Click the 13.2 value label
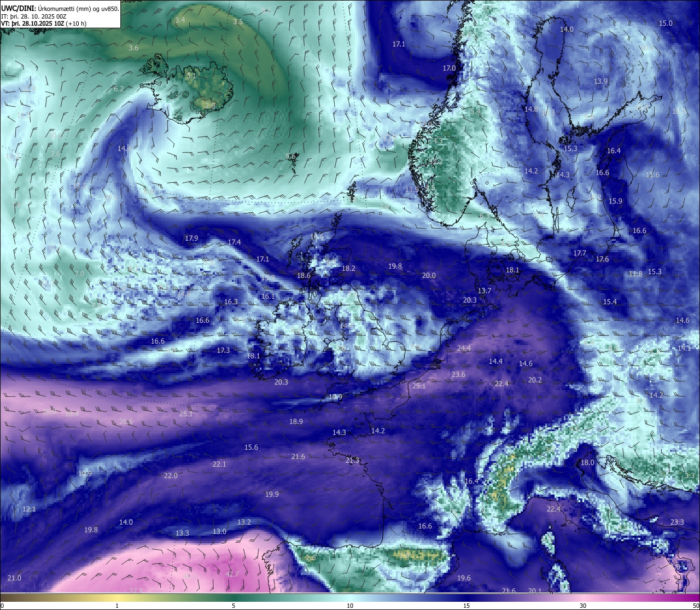This screenshot has width=700, height=610. 244,522
